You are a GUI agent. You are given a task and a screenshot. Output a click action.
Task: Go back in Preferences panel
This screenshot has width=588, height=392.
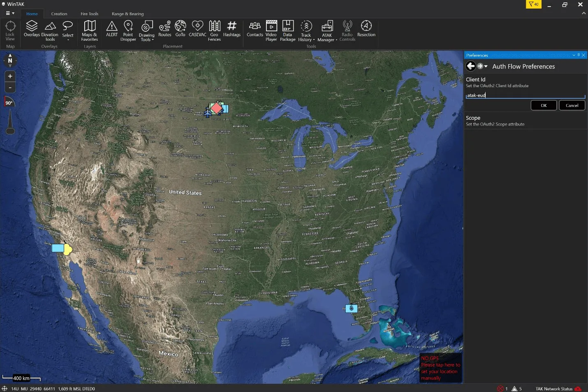471,66
